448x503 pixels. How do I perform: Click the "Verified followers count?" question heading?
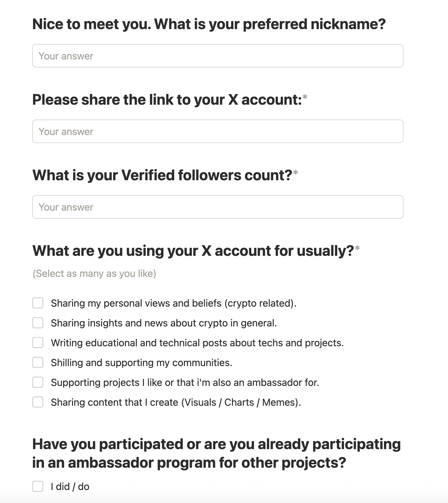click(162, 175)
